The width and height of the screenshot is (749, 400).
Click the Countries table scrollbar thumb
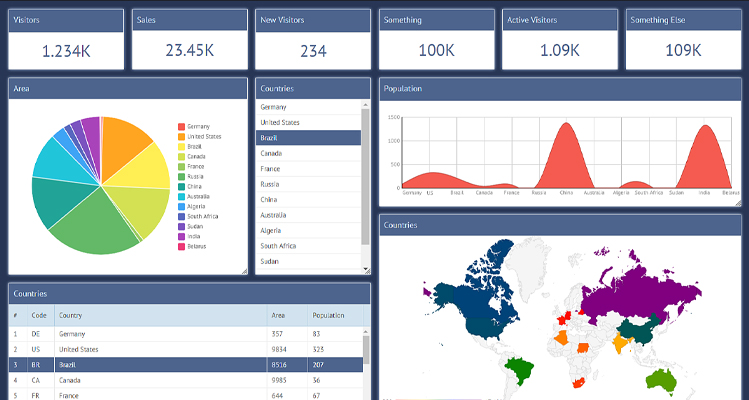click(x=366, y=350)
